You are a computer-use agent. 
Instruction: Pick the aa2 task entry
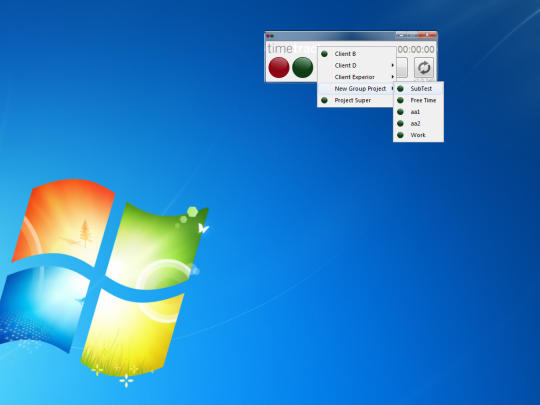[418, 123]
